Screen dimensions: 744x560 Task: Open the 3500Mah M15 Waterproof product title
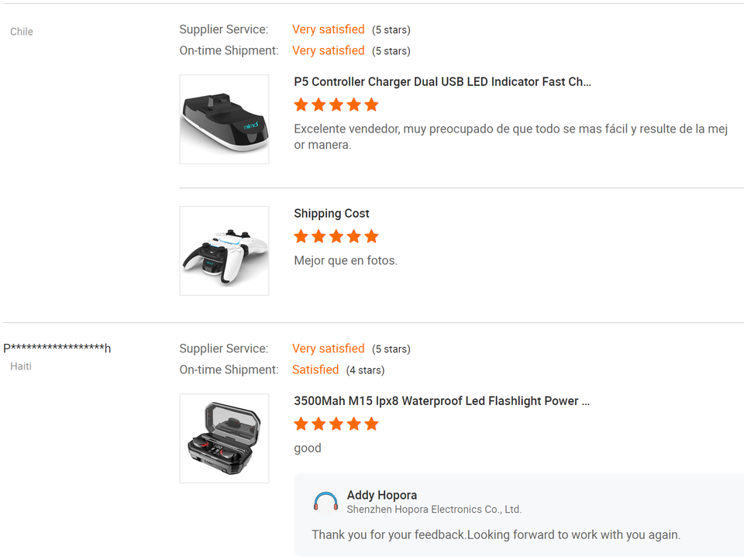pyautogui.click(x=442, y=401)
